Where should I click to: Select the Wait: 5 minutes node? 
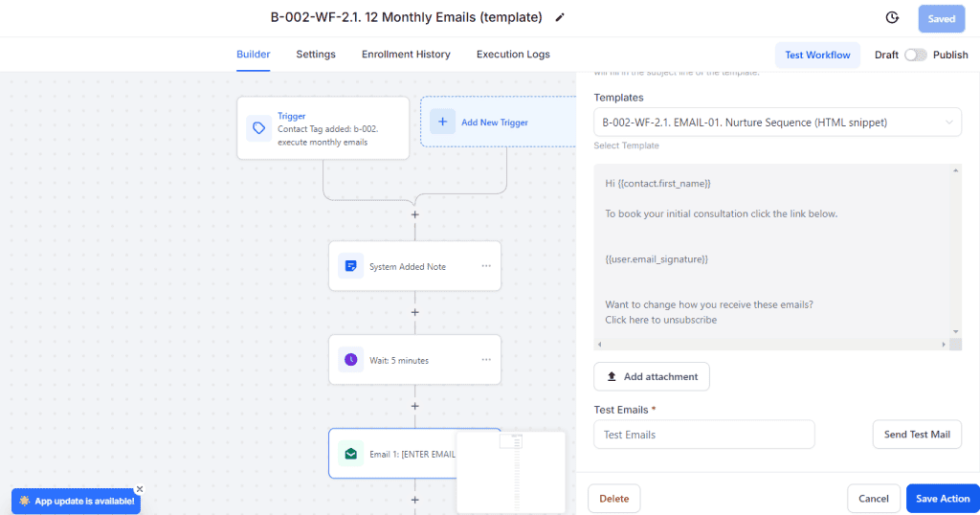(415, 359)
